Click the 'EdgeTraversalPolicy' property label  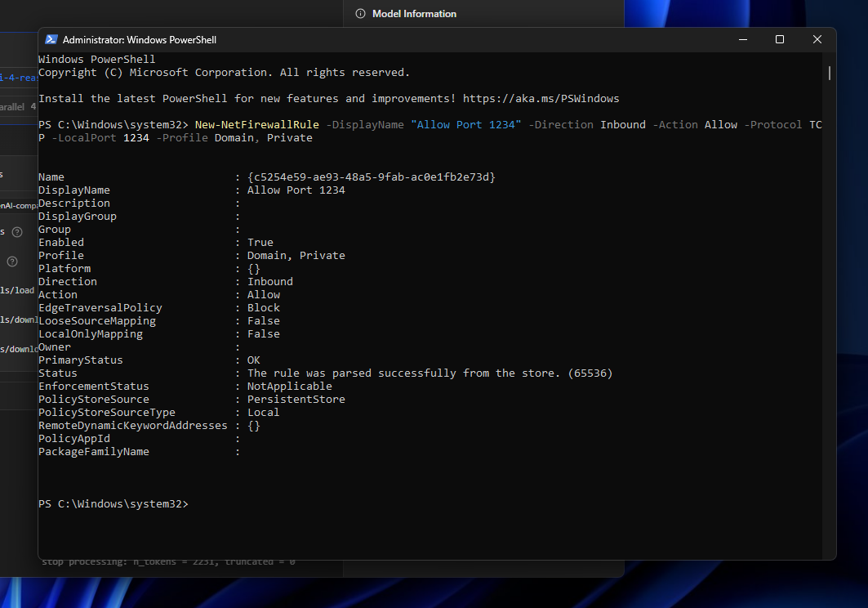click(100, 307)
